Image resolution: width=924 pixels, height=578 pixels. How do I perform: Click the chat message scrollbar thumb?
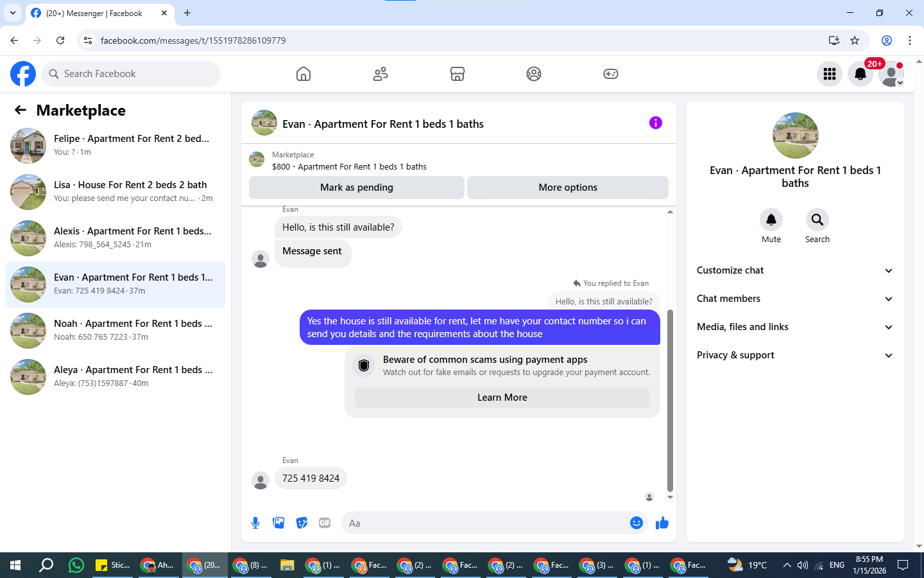(x=670, y=400)
